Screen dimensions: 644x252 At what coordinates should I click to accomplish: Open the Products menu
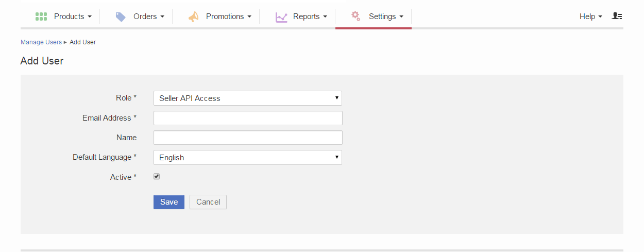72,16
